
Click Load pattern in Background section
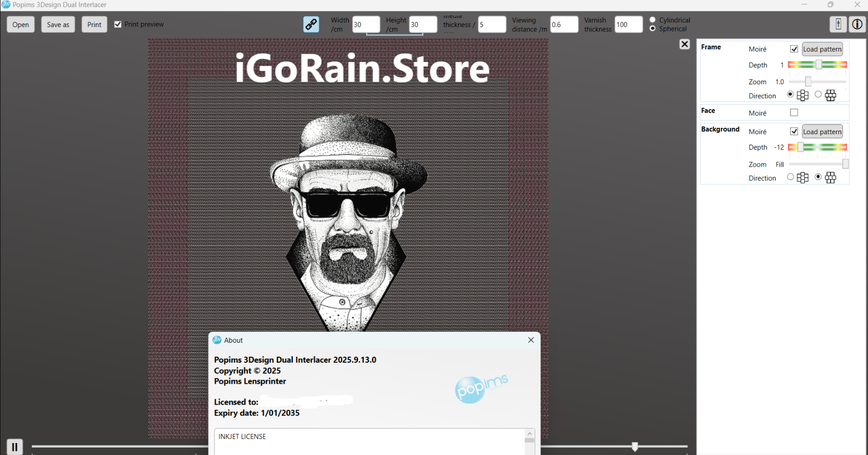click(822, 132)
